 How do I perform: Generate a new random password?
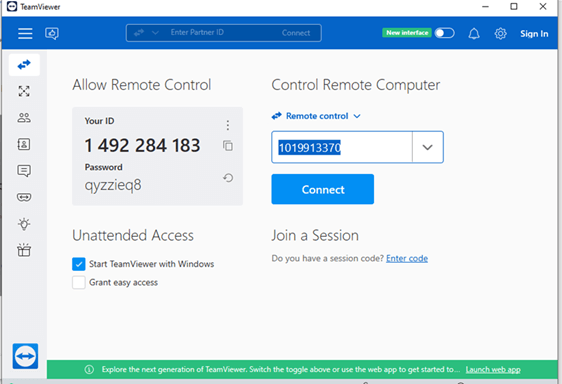point(228,178)
